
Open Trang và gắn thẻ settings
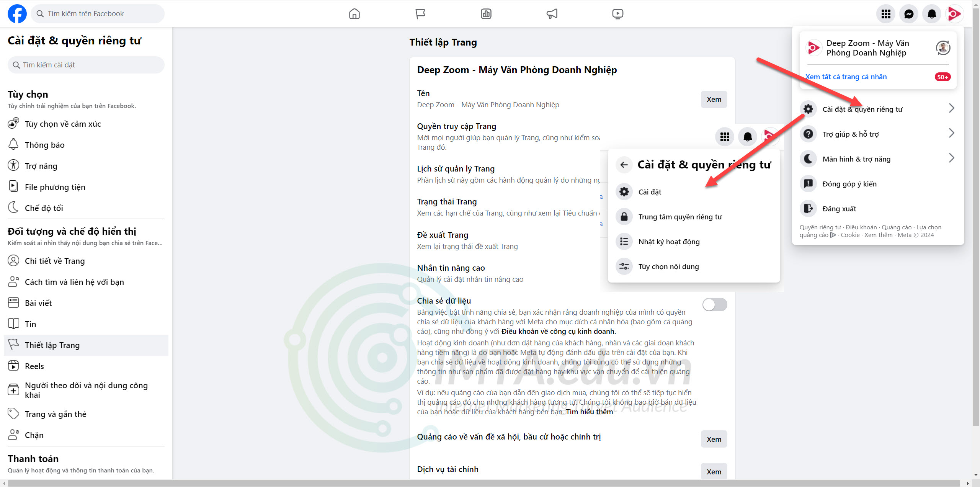click(86, 414)
